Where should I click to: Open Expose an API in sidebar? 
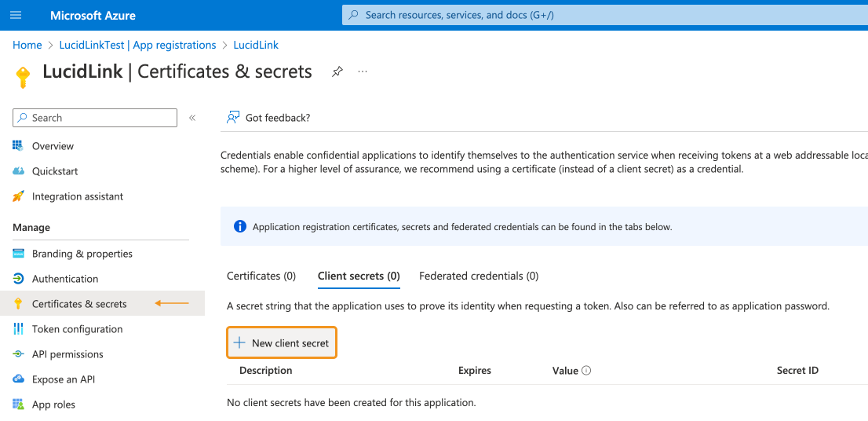click(63, 379)
